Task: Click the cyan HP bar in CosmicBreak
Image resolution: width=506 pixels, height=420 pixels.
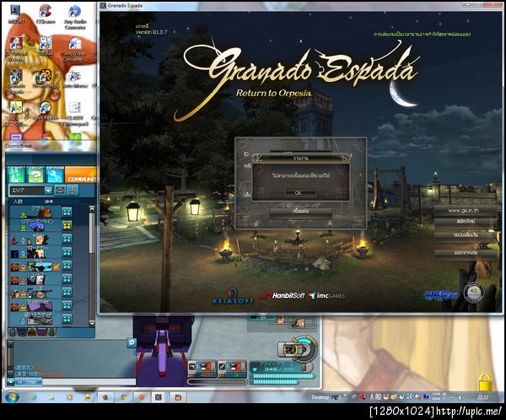Action: [x=282, y=376]
